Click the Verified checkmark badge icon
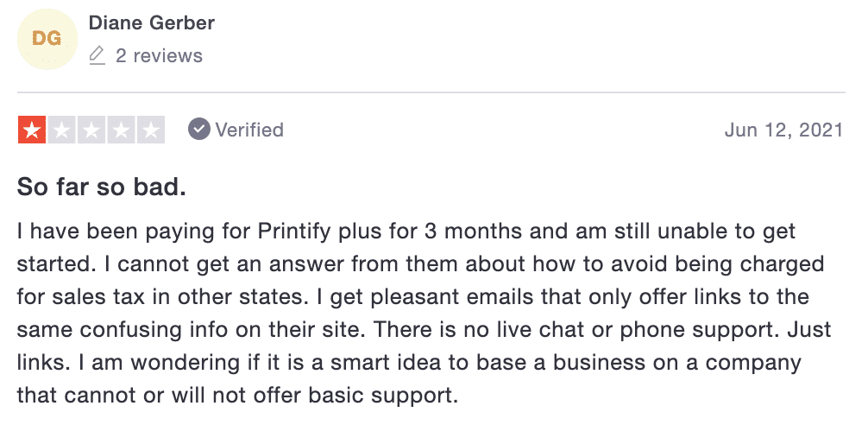Screen dimensions: 868x425 point(198,130)
